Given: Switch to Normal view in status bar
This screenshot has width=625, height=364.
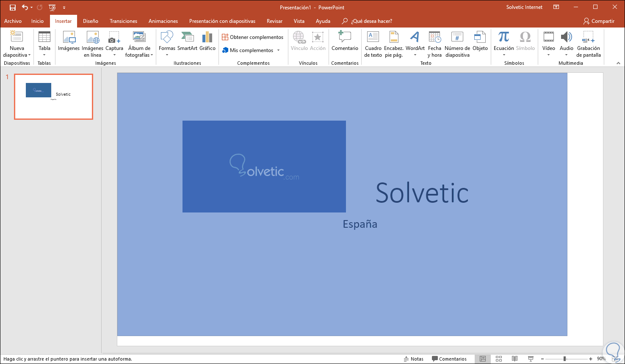Looking at the screenshot, I should coord(482,359).
